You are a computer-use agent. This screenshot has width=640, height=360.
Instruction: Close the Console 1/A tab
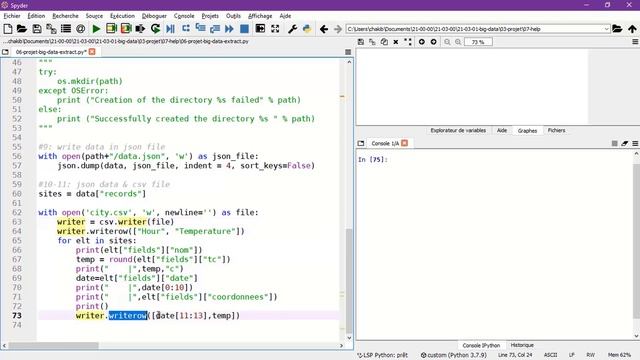pos(404,143)
